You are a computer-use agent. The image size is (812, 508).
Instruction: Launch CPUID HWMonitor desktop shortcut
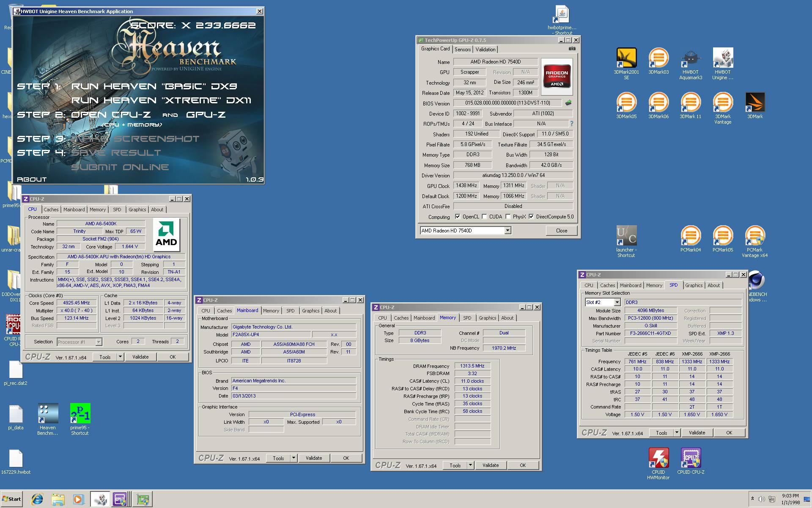click(658, 464)
